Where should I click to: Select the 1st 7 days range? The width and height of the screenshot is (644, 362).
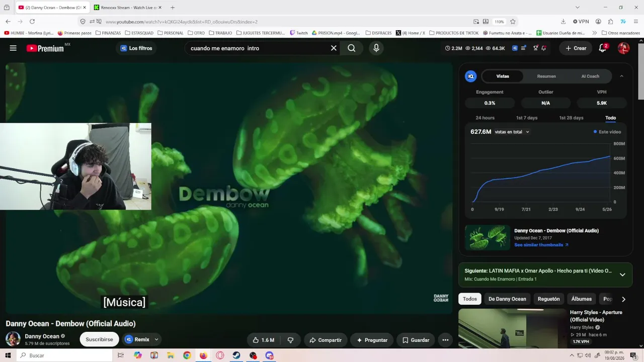(527, 118)
